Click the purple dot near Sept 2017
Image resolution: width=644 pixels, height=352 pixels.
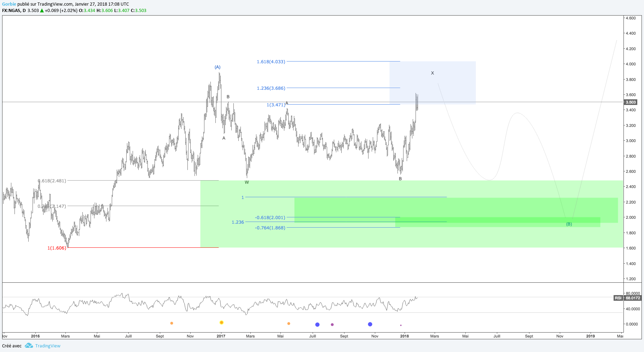point(332,324)
